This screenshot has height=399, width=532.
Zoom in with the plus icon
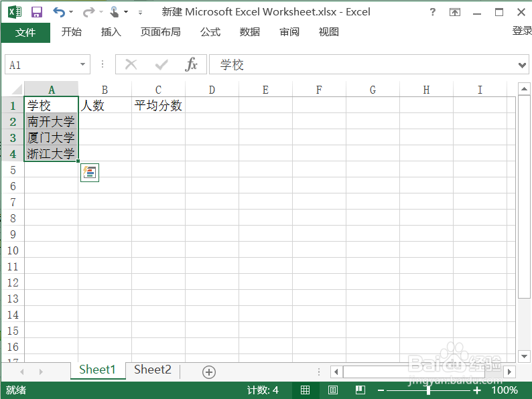pos(477,390)
